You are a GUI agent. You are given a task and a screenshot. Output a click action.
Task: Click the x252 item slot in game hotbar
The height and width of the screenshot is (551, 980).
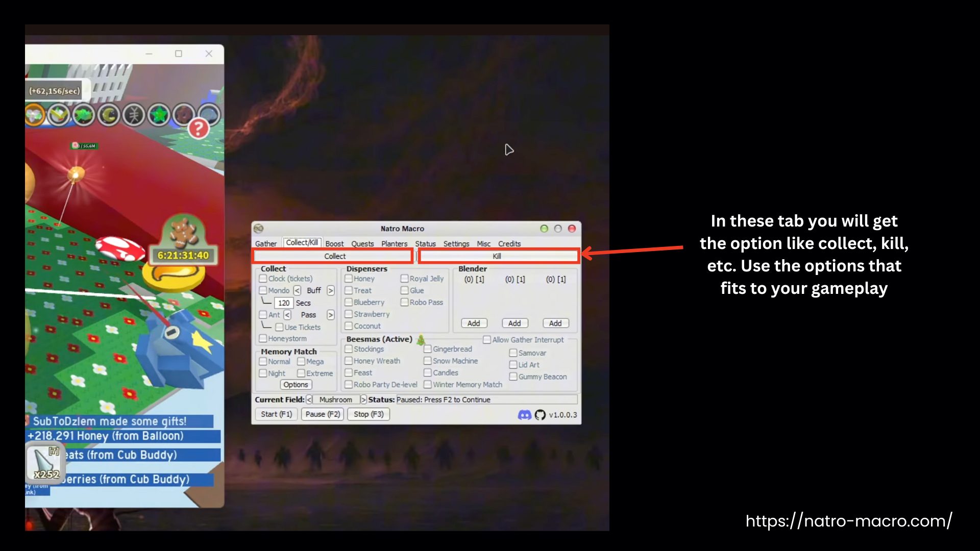(45, 463)
